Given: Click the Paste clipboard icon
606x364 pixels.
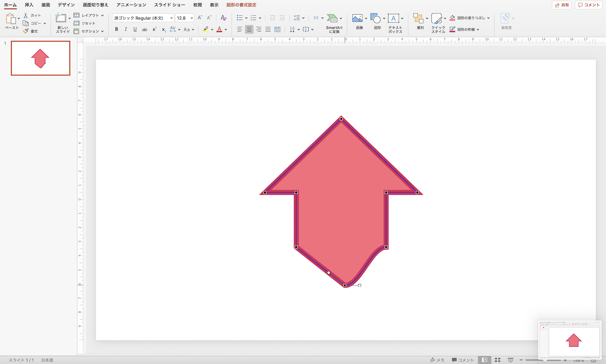Looking at the screenshot, I should coord(11,19).
